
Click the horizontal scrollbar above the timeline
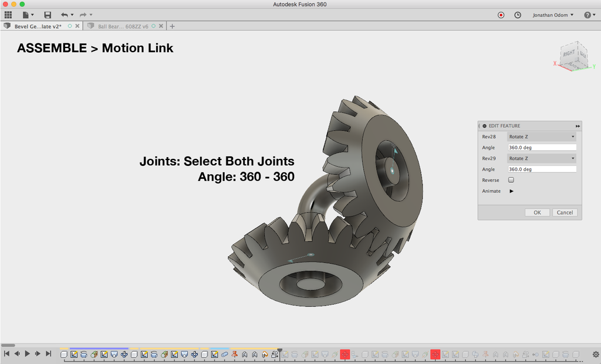tap(8, 345)
